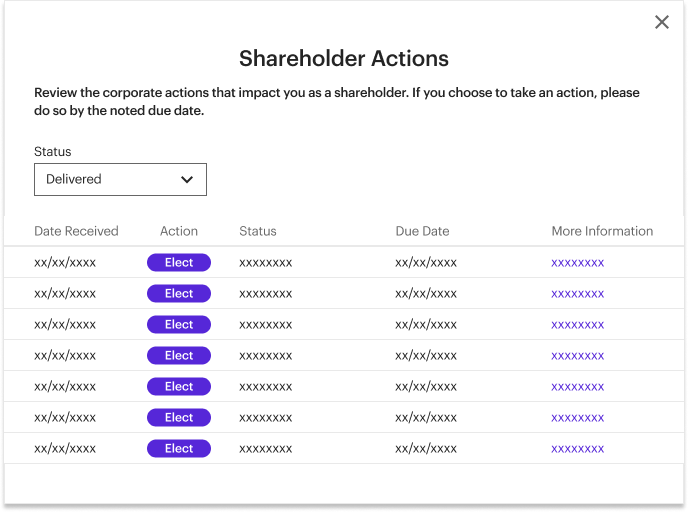Select Elect in the fourth row

click(179, 356)
